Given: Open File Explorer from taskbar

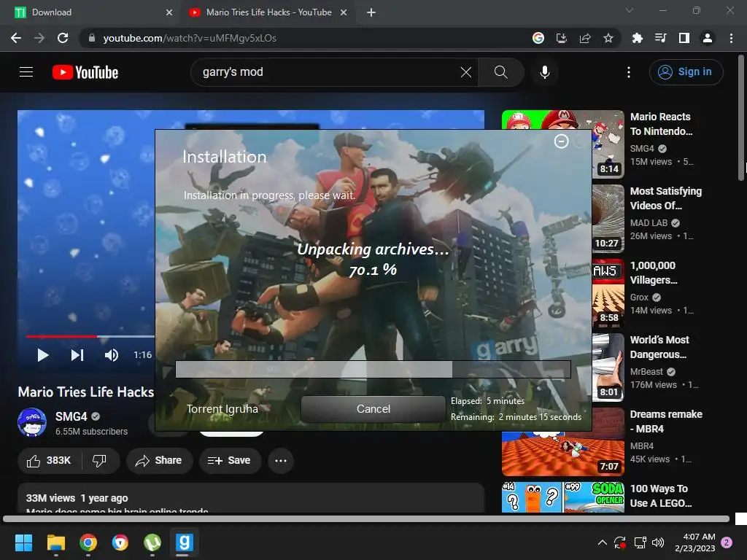Looking at the screenshot, I should click(x=55, y=542).
